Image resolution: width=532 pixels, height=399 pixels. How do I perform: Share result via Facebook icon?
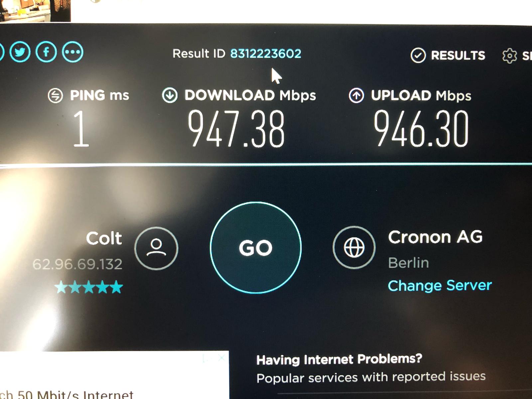point(46,52)
